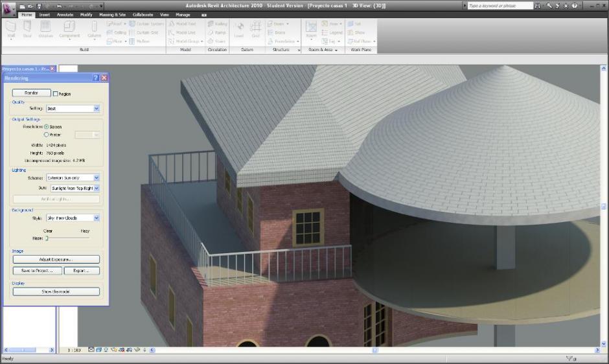Screen dimensions: 609x364
Task: Click the Haze slider handle
Action: (x=47, y=238)
